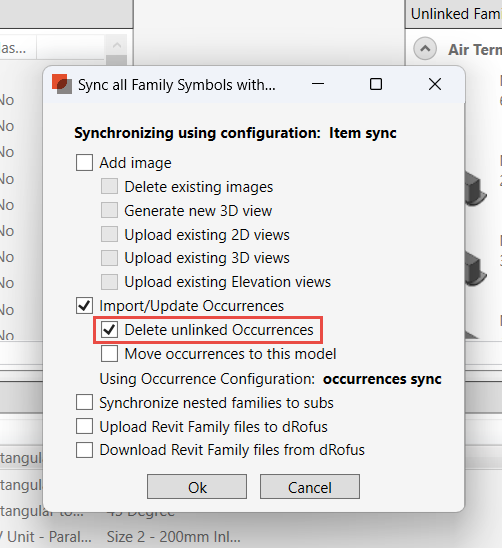Uncheck Import/Update Occurrences
The image size is (502, 548).
(84, 305)
